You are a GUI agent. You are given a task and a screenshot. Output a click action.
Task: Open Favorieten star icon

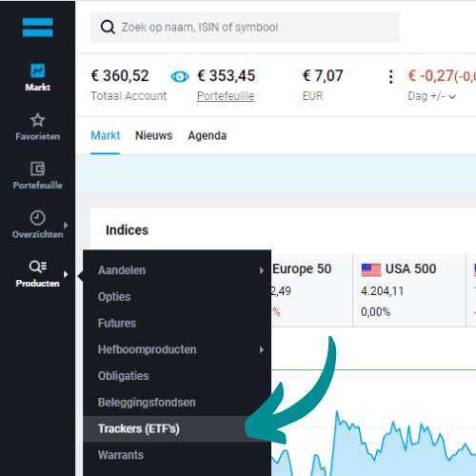click(37, 120)
